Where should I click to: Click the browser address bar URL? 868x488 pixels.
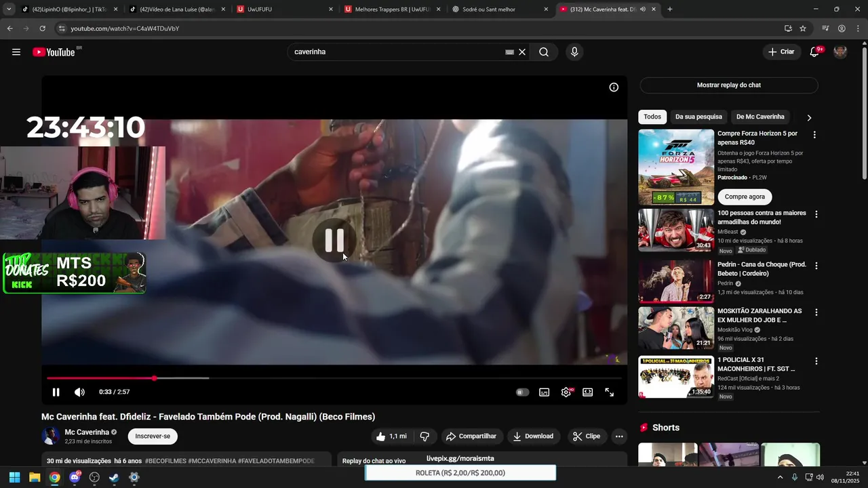(x=125, y=28)
